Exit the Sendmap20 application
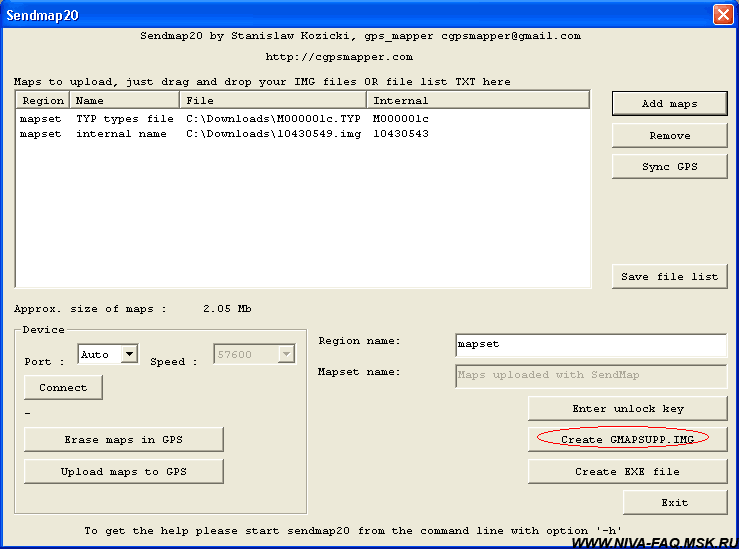 pos(675,503)
